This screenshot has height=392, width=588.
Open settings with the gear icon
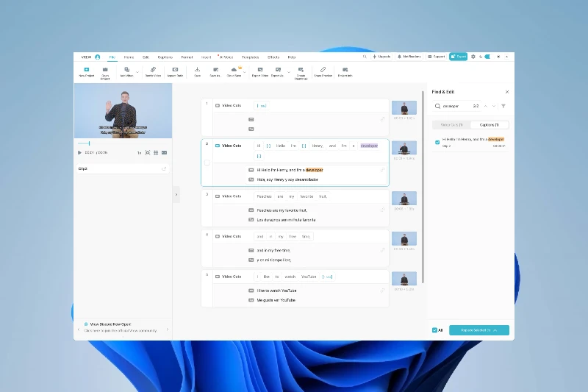click(x=473, y=57)
